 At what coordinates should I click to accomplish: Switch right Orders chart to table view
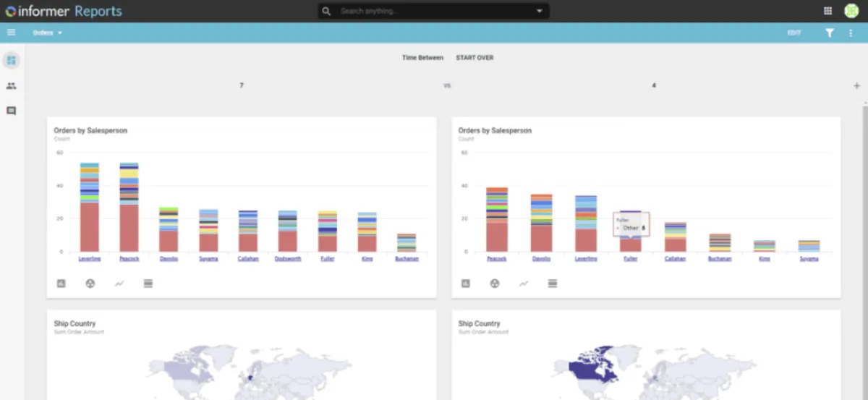553,284
